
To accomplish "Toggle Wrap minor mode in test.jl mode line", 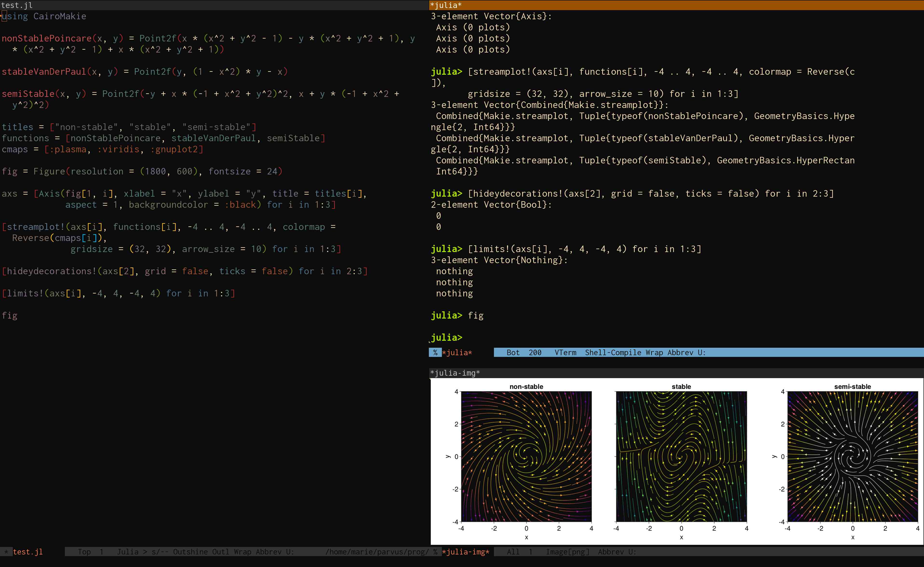I will pyautogui.click(x=242, y=552).
